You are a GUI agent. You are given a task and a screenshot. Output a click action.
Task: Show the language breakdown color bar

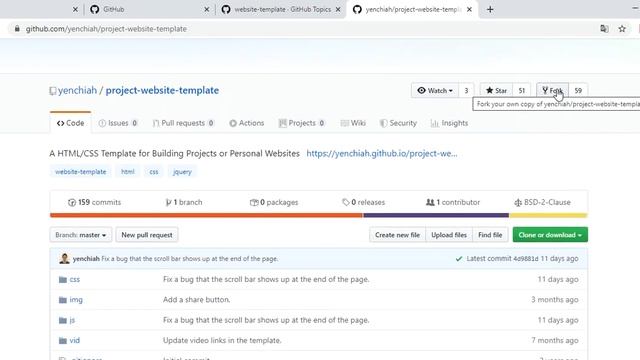pos(318,215)
